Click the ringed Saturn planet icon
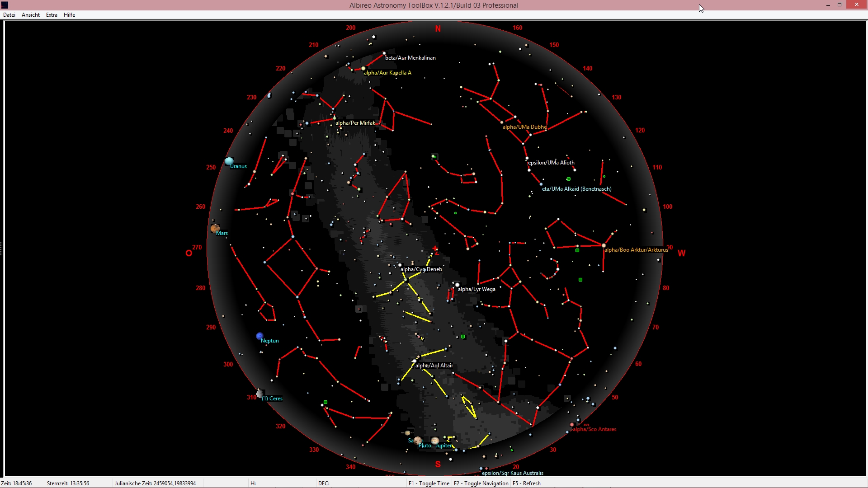Viewport: 868px width, 488px height. tap(407, 433)
